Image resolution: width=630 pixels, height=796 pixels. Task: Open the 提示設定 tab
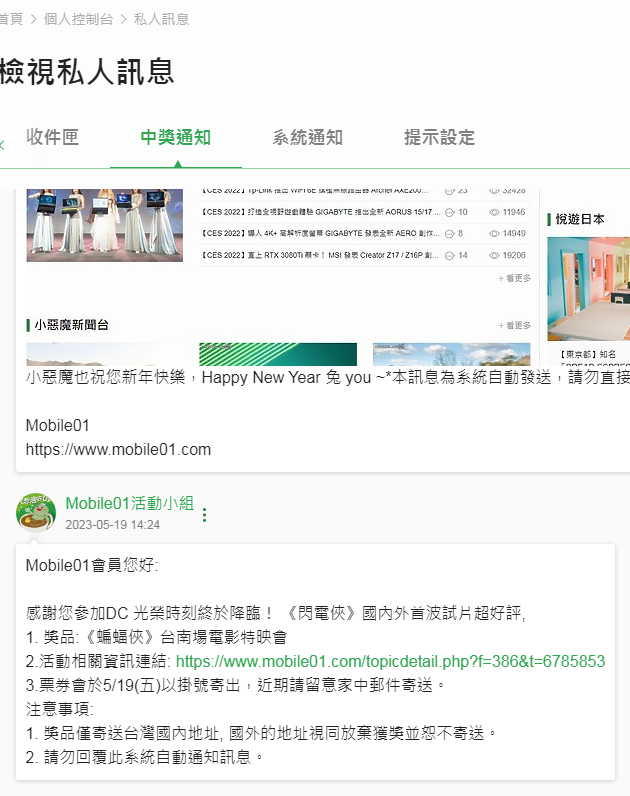coord(440,137)
